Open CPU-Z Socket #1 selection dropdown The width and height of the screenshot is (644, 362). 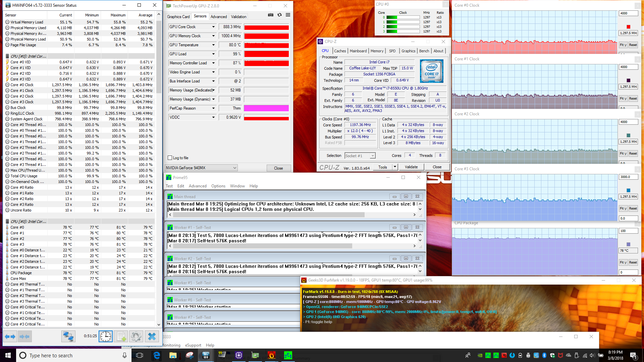[360, 156]
